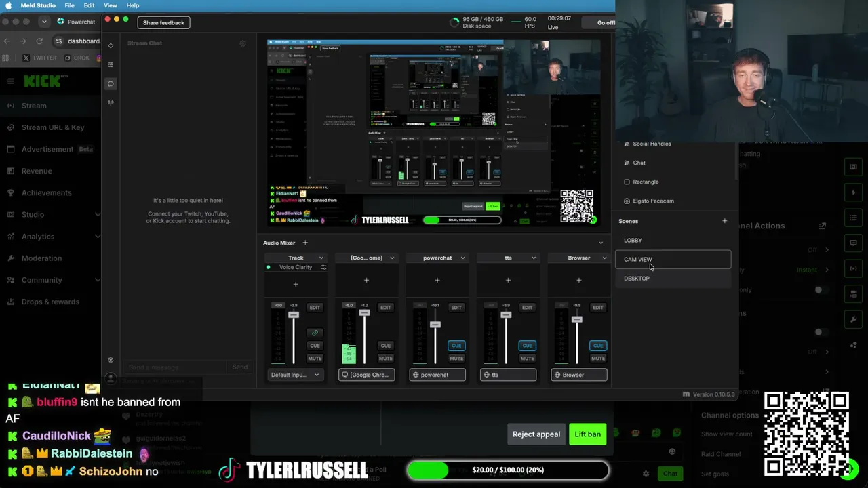Reload the Kick dashboard page in Chrome

(39, 41)
